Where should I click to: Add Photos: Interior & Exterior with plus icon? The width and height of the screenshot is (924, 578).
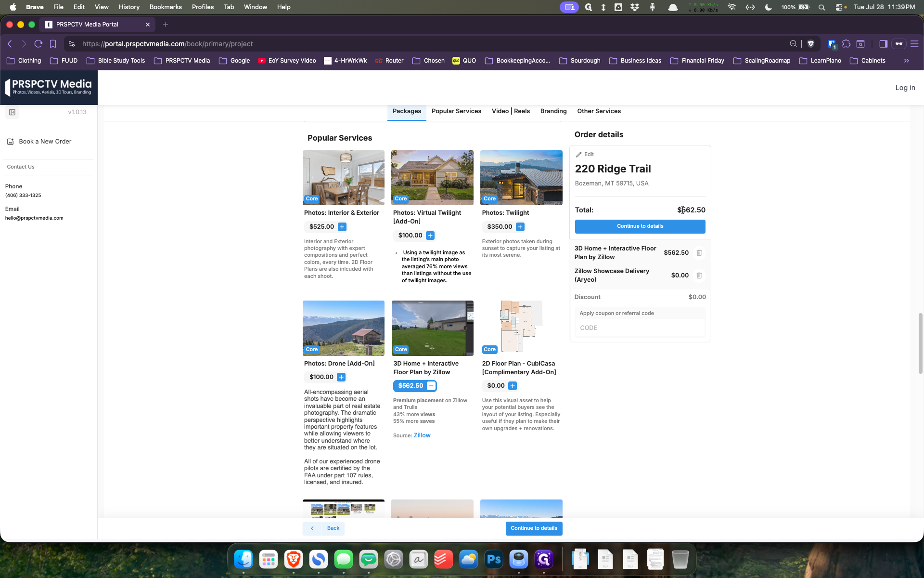pyautogui.click(x=342, y=227)
